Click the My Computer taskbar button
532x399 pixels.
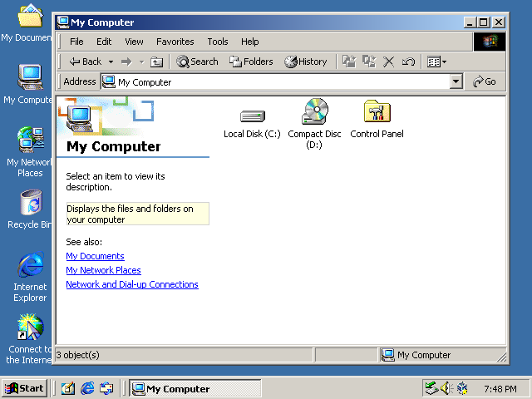point(195,388)
